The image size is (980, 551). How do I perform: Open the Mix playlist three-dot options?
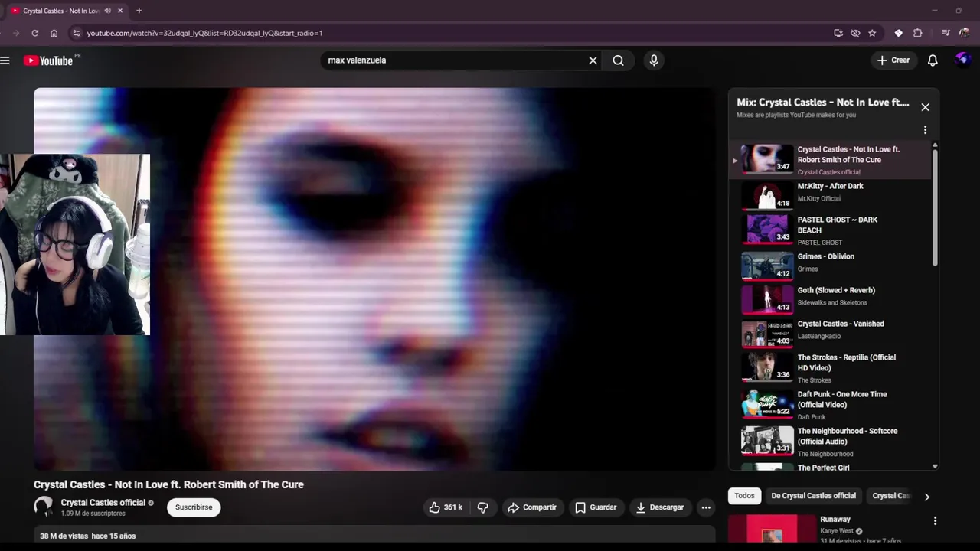click(925, 130)
